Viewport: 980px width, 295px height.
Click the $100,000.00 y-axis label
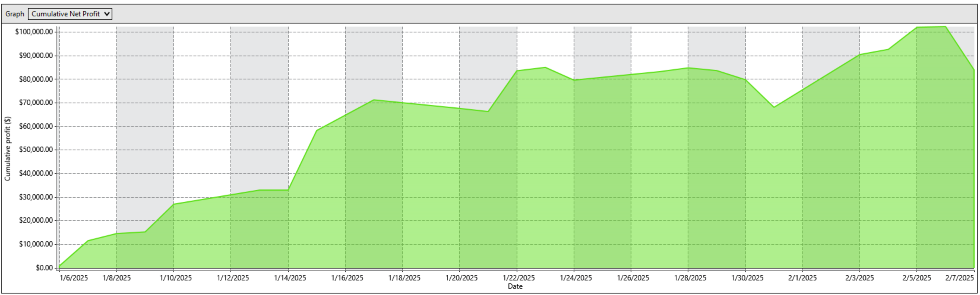click(x=34, y=32)
